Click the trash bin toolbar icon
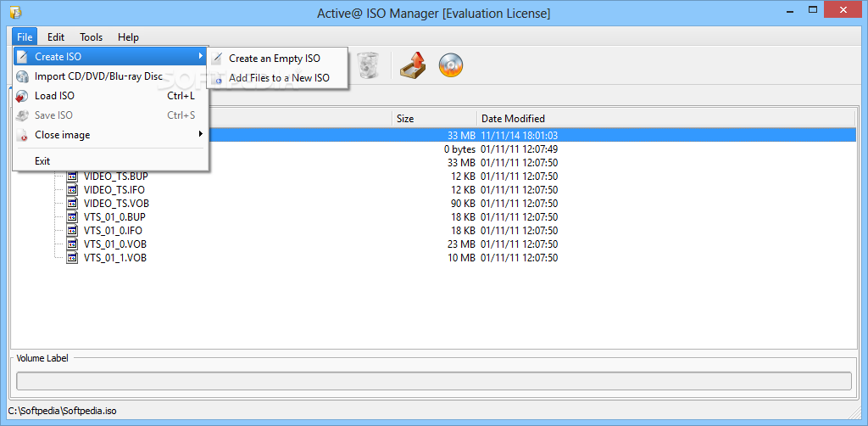 click(x=368, y=65)
